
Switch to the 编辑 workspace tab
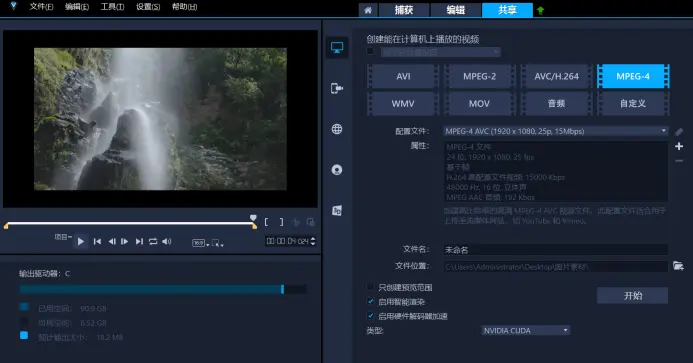pos(456,10)
